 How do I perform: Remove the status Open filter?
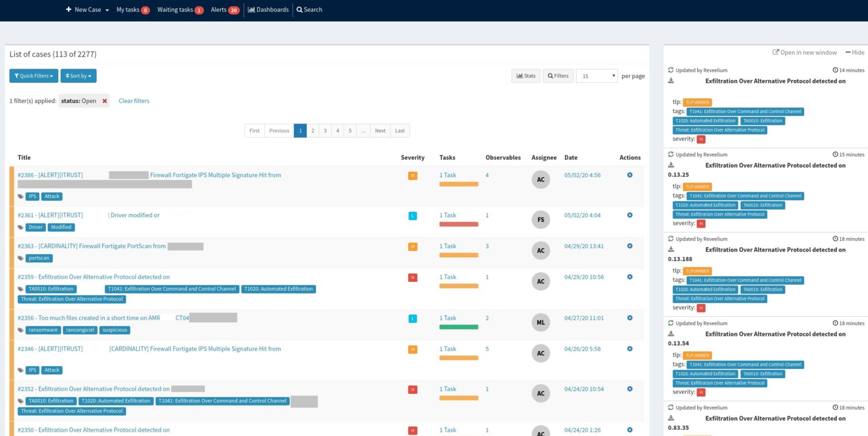point(105,101)
